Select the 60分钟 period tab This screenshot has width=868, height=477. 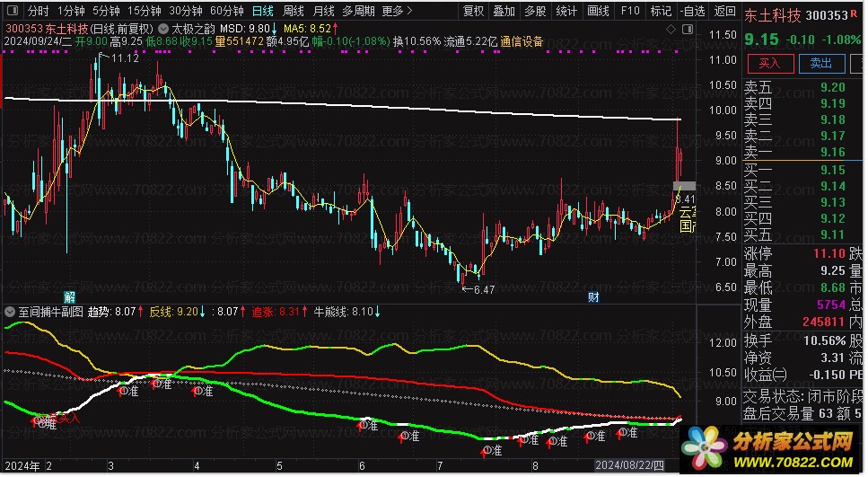(227, 11)
